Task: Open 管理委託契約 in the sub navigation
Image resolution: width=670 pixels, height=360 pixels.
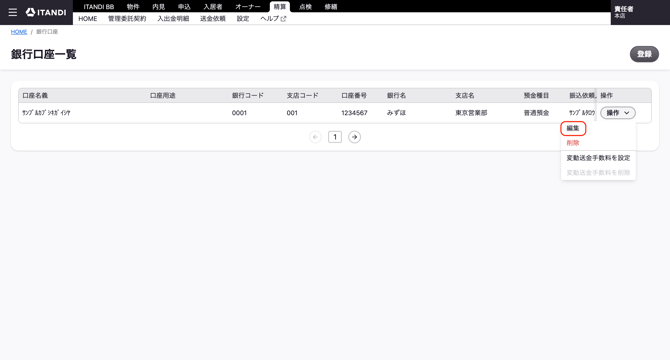Action: tap(127, 19)
